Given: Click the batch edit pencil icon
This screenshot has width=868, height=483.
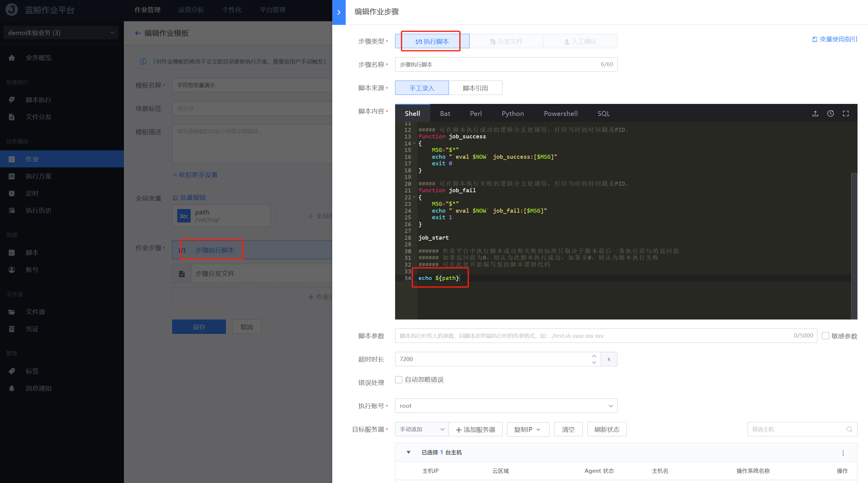Looking at the screenshot, I should tap(175, 198).
